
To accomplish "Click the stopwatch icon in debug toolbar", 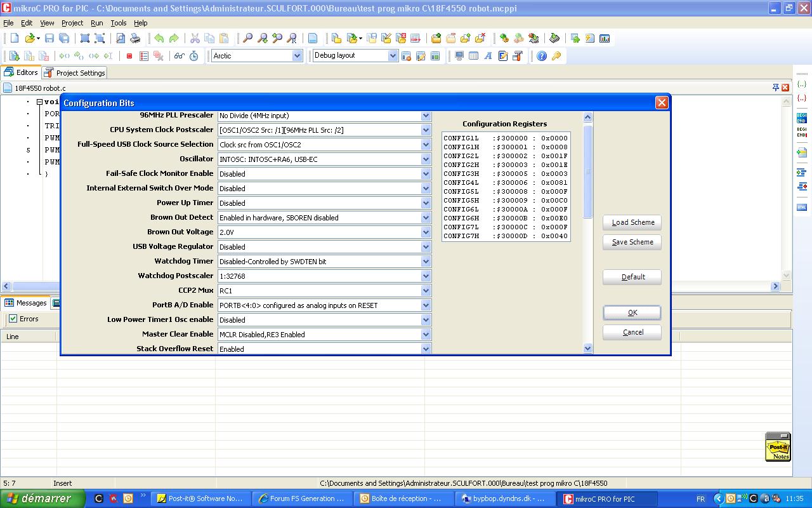I will [194, 56].
